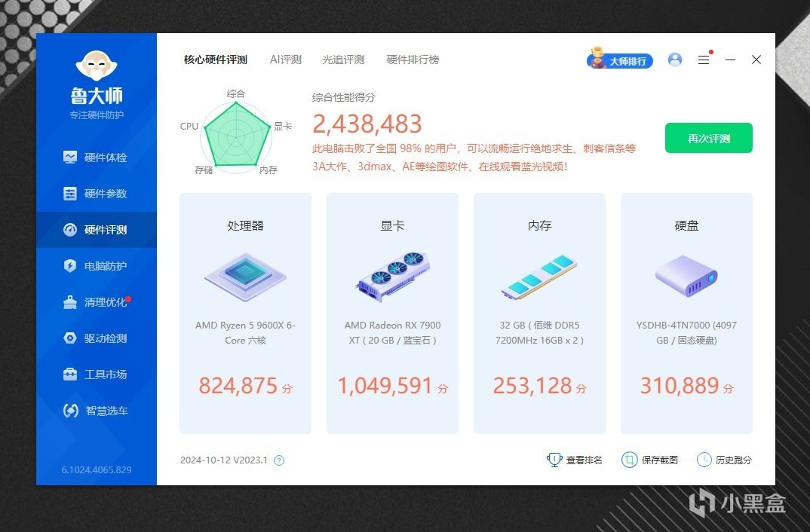810x532 pixels.
Task: Click the 硬盘 card heading
Action: pyautogui.click(x=686, y=225)
